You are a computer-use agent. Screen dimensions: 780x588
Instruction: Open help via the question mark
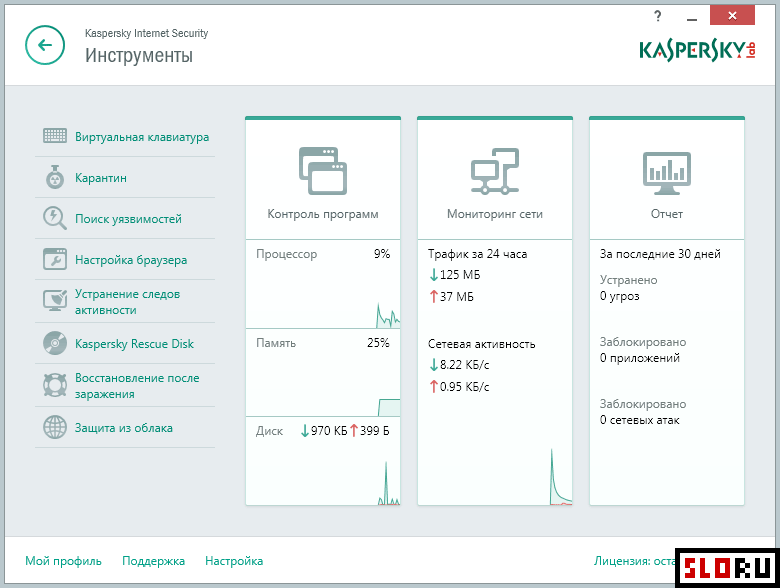tap(658, 16)
